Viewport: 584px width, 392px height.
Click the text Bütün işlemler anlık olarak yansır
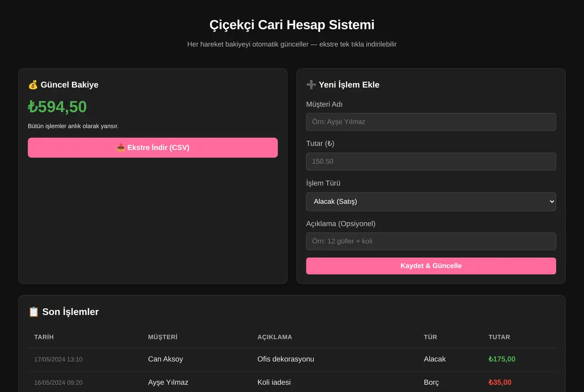(x=73, y=126)
